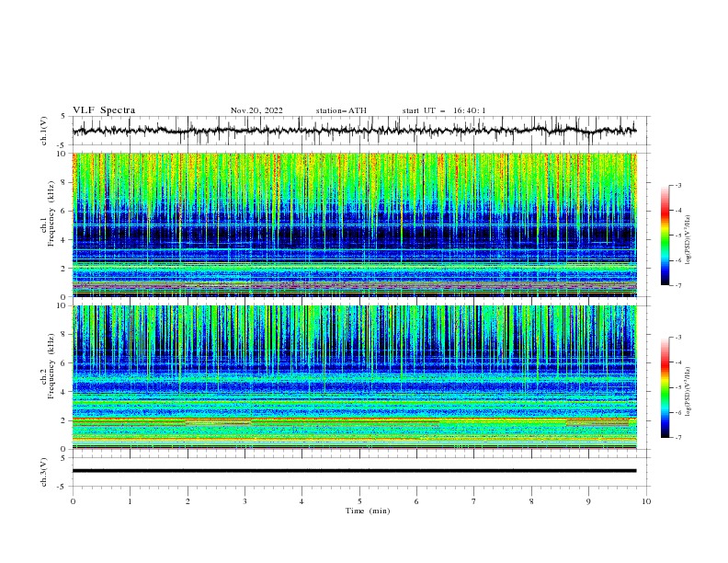This screenshot has width=728, height=563.
Task: Click the "Time (min)" x-axis label
Action: tap(368, 511)
